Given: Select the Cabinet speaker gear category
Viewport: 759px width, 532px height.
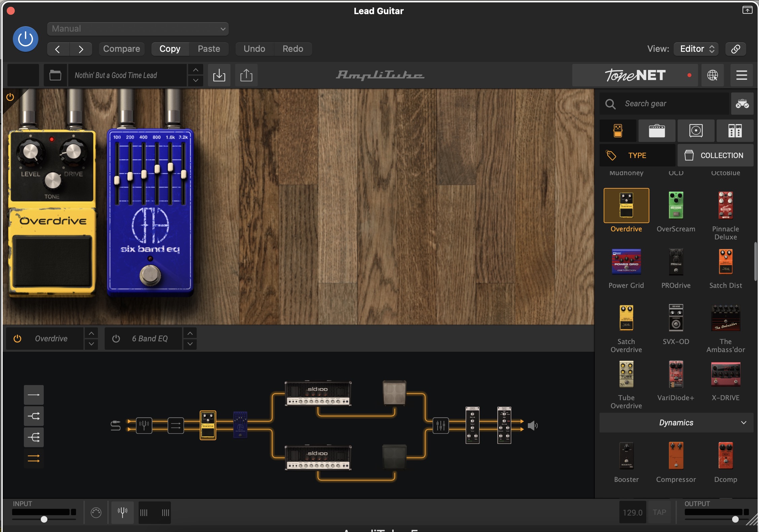Looking at the screenshot, I should [696, 131].
